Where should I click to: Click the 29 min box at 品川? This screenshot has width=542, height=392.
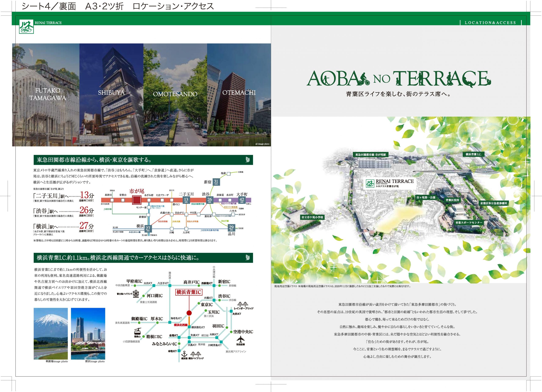(x=231, y=228)
